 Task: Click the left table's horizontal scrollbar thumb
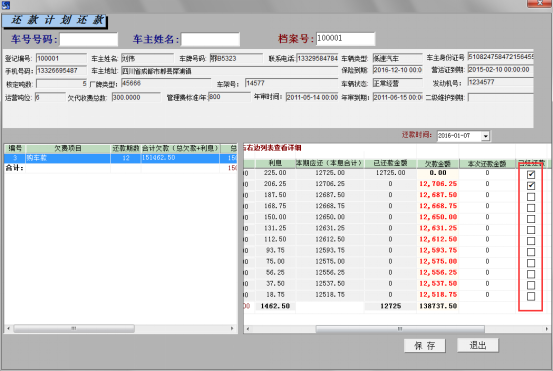74,328
